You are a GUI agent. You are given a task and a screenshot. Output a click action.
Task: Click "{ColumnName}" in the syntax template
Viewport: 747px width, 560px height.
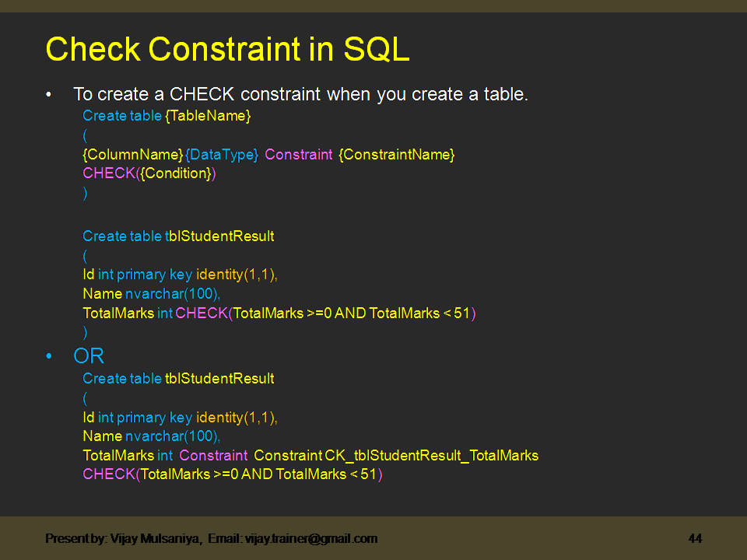point(133,155)
